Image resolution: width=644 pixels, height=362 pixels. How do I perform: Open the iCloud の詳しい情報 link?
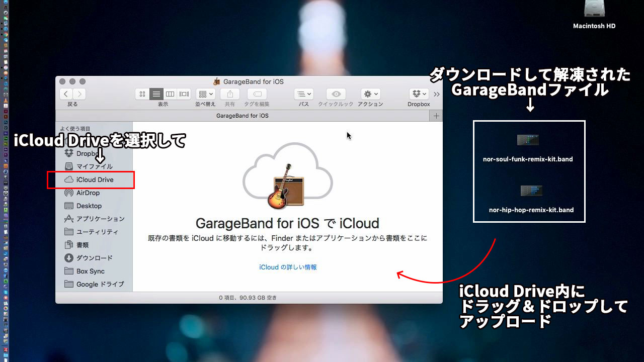pyautogui.click(x=288, y=267)
